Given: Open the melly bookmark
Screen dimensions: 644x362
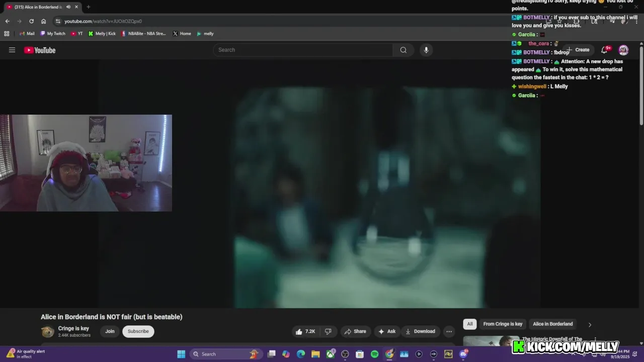Looking at the screenshot, I should tap(205, 34).
